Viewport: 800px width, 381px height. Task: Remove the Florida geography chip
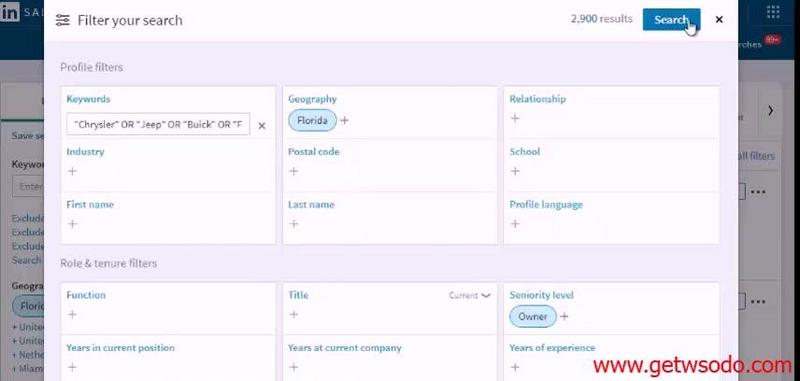(x=312, y=120)
